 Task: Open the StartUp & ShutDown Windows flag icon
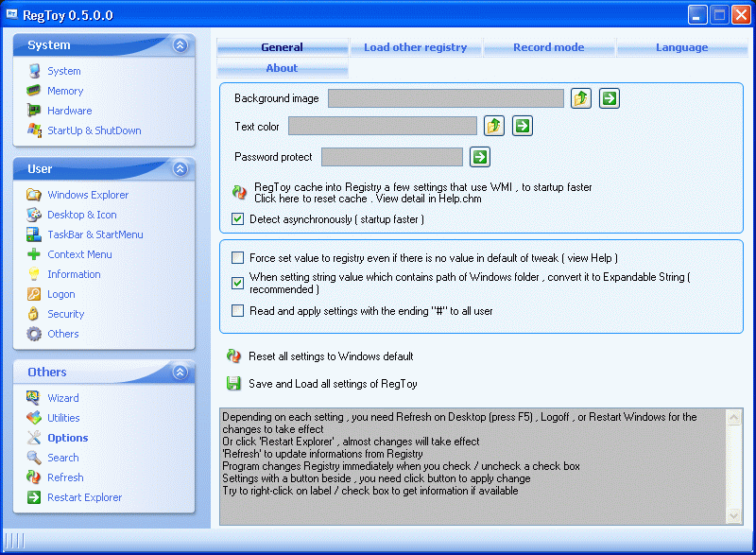point(34,130)
